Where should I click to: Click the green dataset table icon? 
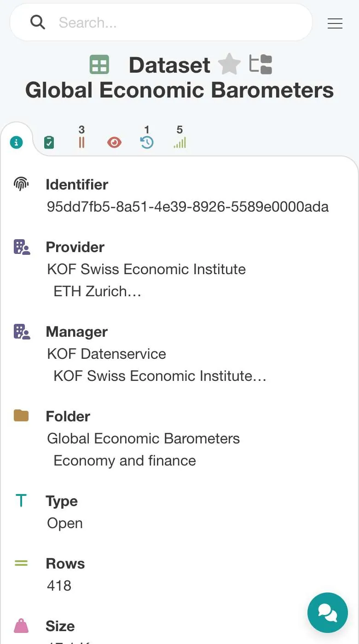click(x=99, y=64)
